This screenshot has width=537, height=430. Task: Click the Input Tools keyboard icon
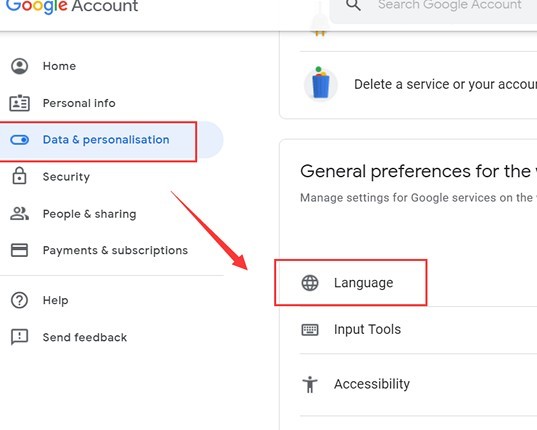point(310,330)
